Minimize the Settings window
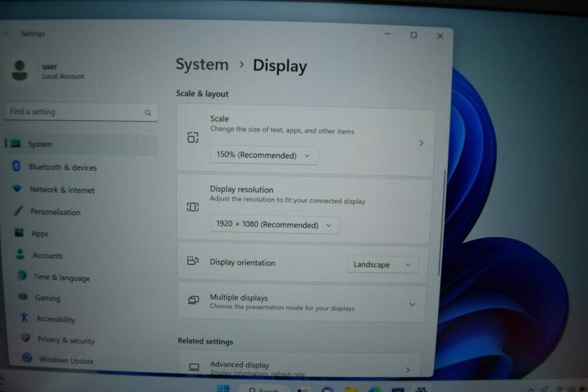Image resolution: width=588 pixels, height=392 pixels. point(387,34)
